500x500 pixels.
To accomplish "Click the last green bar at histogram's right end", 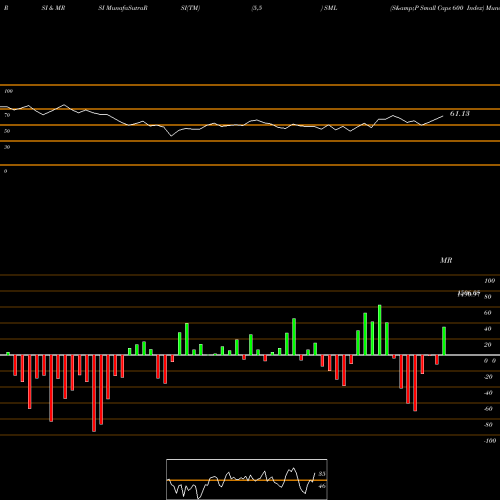I will pyautogui.click(x=444, y=341).
